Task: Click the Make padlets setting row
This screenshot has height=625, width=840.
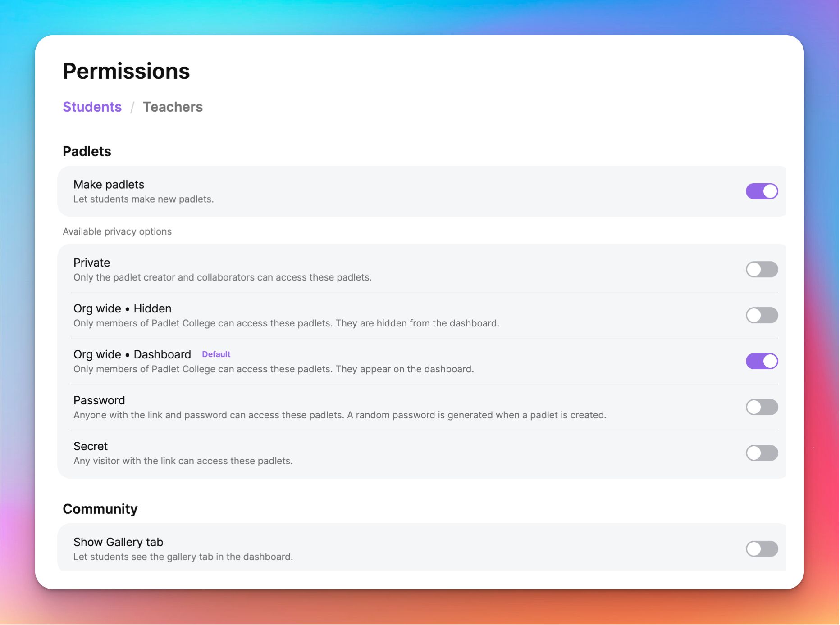Action: (x=109, y=184)
